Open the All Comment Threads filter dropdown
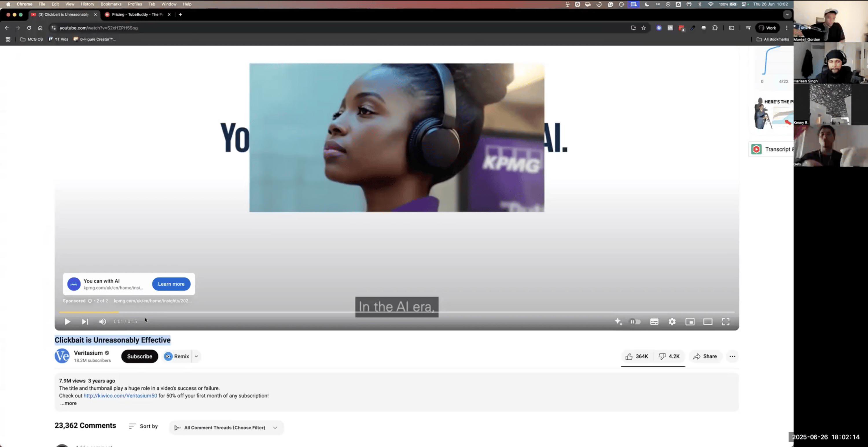 click(x=226, y=428)
